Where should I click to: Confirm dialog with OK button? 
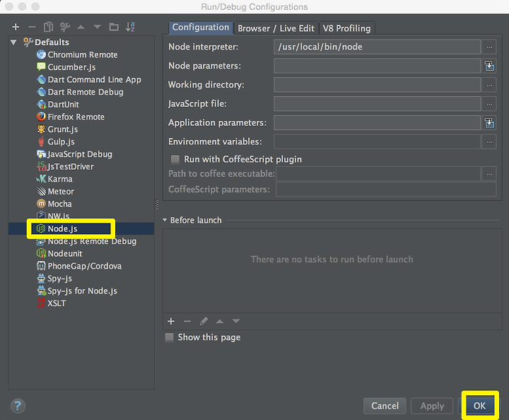tap(479, 406)
